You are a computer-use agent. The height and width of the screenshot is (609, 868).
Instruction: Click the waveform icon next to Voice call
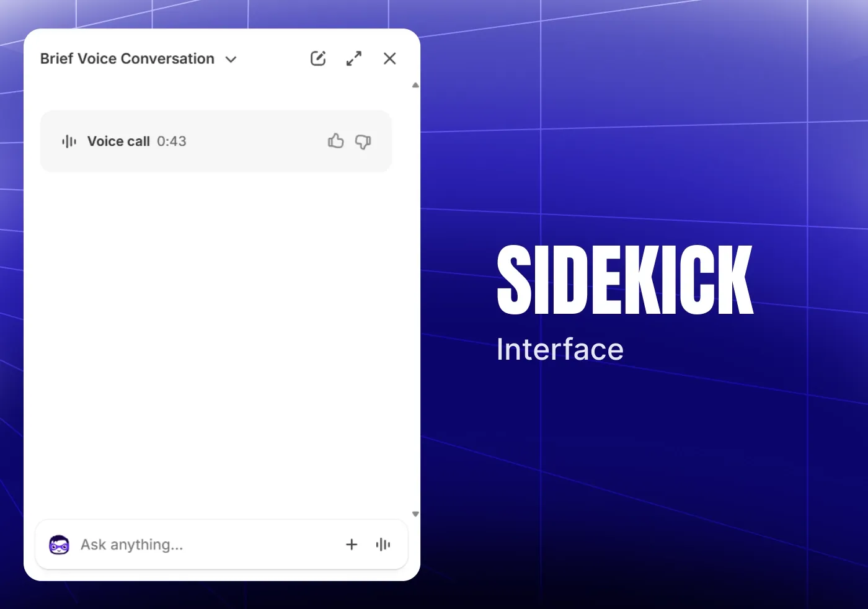[68, 141]
